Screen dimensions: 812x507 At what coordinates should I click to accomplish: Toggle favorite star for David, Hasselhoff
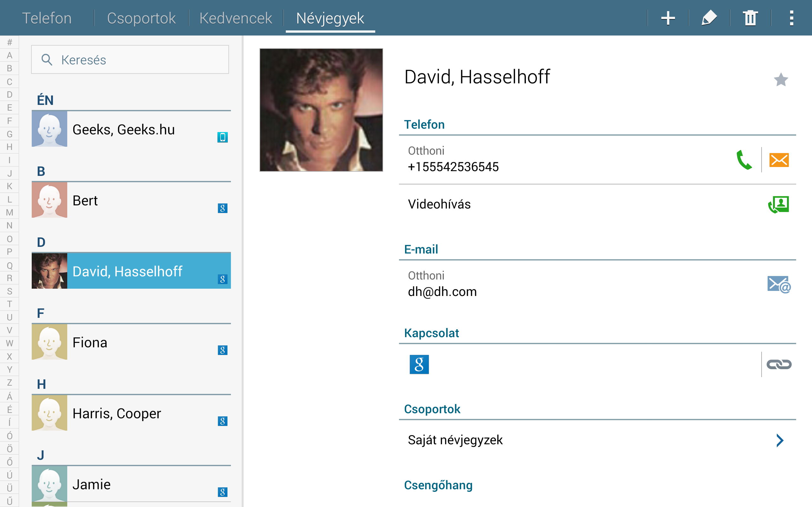[781, 80]
